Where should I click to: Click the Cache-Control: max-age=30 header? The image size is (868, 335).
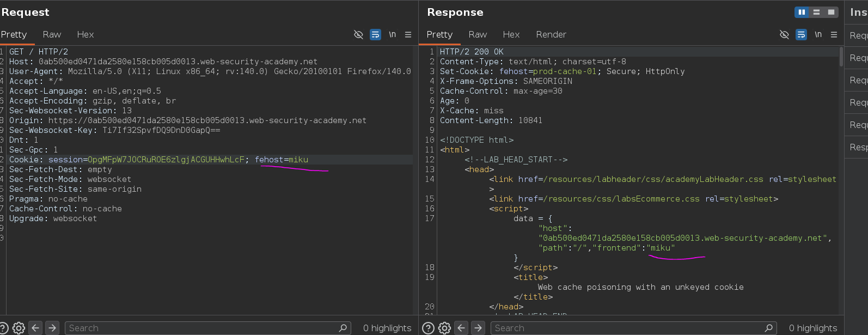pos(501,91)
